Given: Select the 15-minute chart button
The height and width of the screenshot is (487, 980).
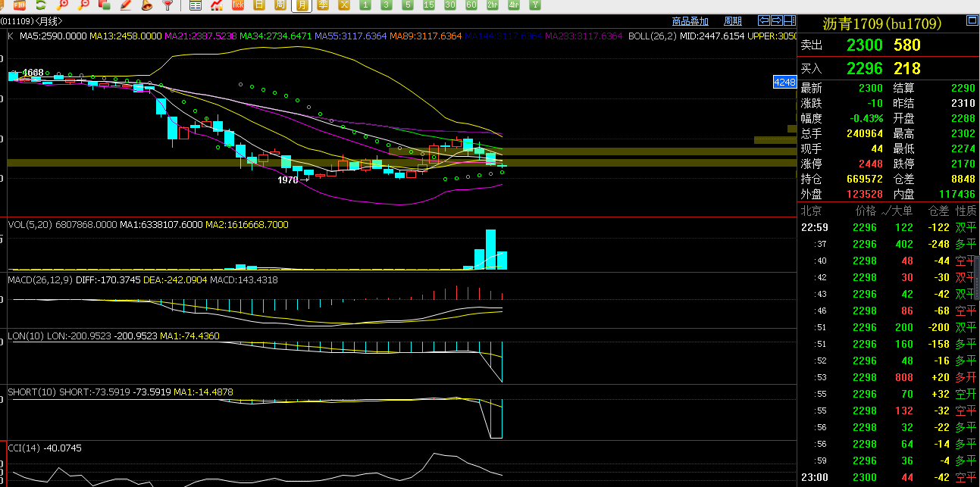Looking at the screenshot, I should pyautogui.click(x=429, y=5).
